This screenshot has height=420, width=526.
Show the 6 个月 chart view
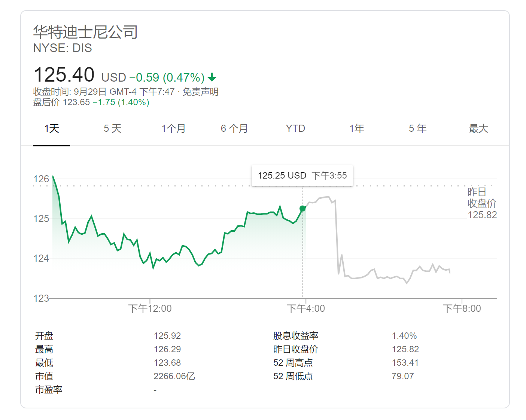234,129
